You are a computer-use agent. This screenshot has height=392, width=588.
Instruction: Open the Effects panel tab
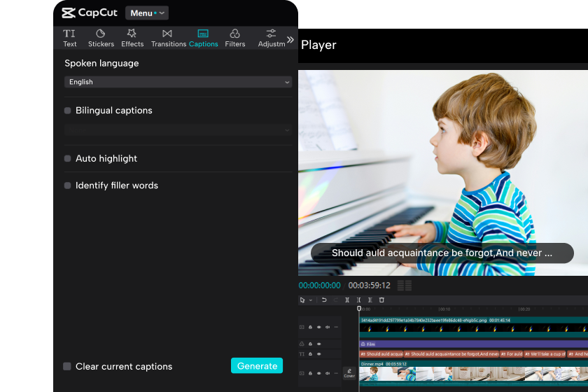[x=132, y=38]
